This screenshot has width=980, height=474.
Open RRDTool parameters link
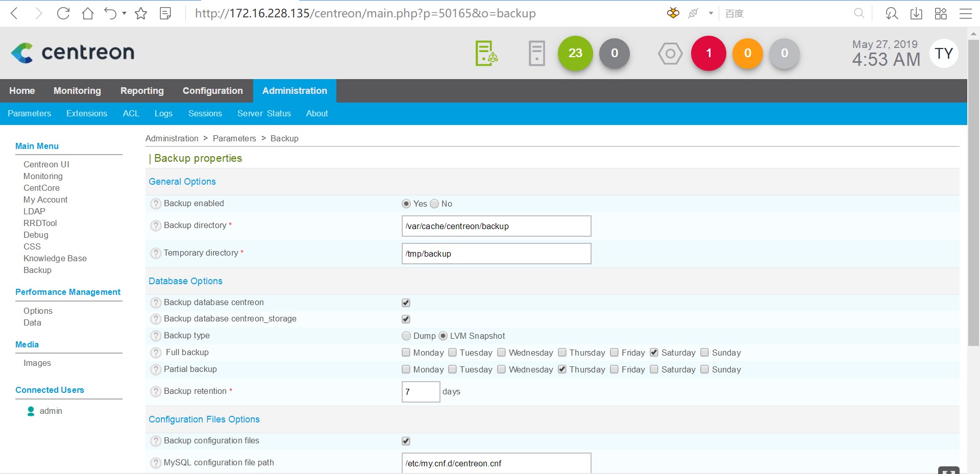point(40,223)
